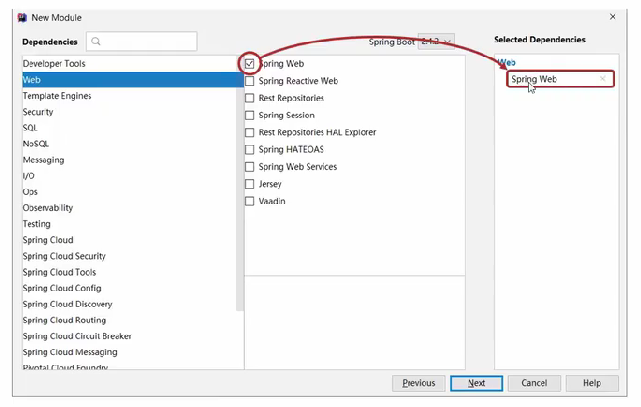The width and height of the screenshot is (641, 407).
Task: Select Spring Cloud Tools category
Action: click(x=131, y=272)
